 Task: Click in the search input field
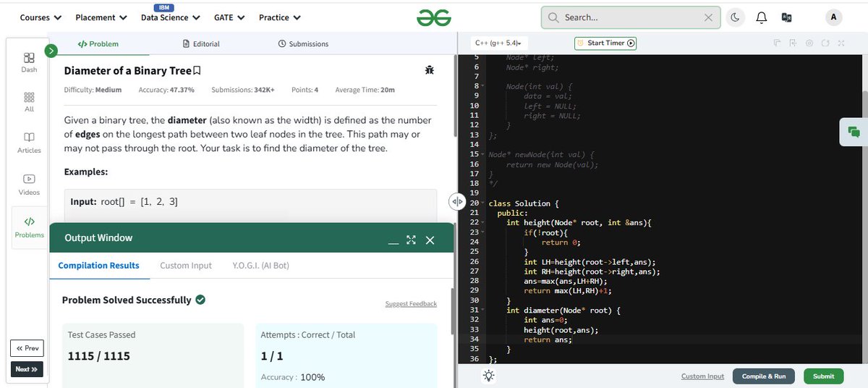(629, 17)
